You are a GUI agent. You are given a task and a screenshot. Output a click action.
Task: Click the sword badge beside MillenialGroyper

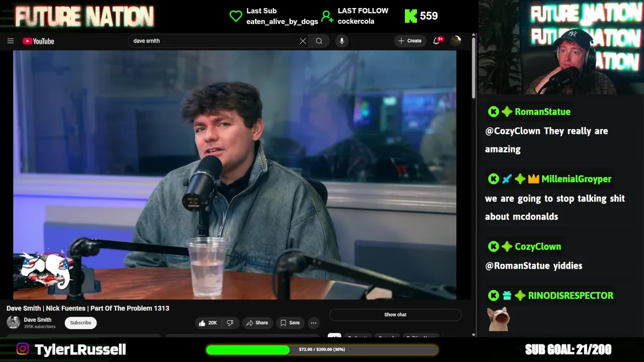click(x=507, y=179)
